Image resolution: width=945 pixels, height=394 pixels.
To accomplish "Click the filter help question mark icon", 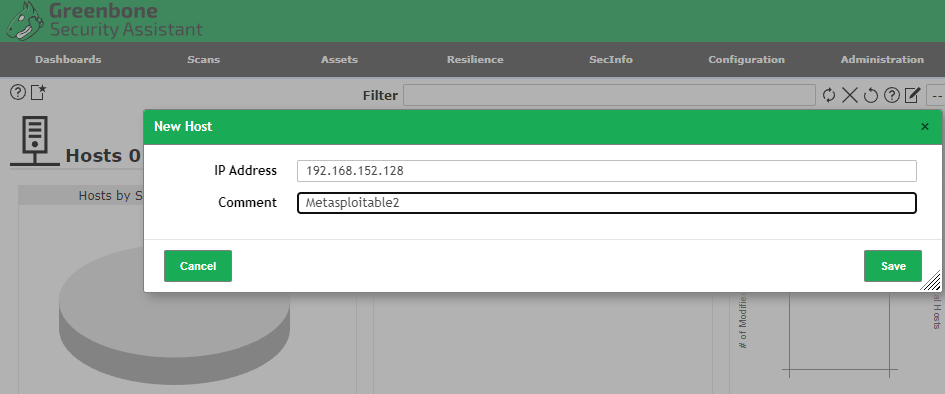I will click(891, 95).
